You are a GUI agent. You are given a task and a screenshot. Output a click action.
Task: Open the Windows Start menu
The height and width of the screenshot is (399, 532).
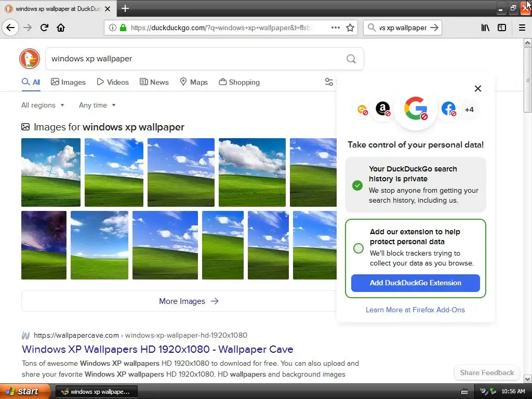coord(25,391)
